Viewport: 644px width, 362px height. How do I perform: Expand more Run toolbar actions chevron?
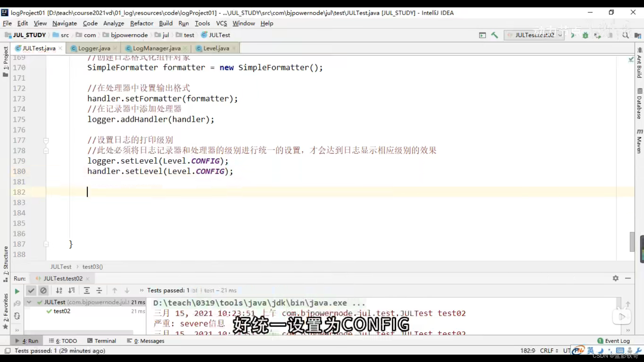pyautogui.click(x=142, y=290)
